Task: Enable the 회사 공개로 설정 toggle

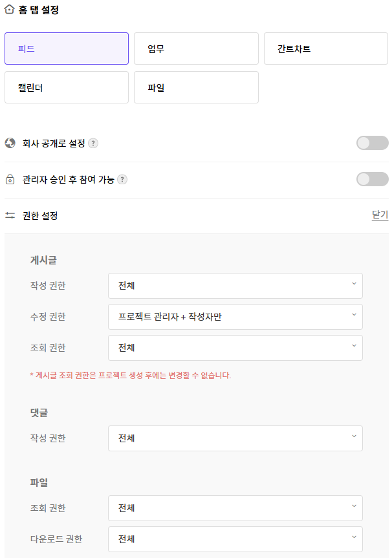Action: tap(373, 143)
